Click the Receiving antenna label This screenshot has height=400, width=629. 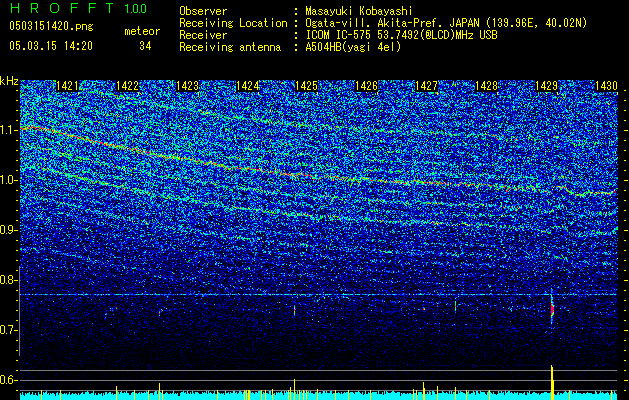(230, 47)
